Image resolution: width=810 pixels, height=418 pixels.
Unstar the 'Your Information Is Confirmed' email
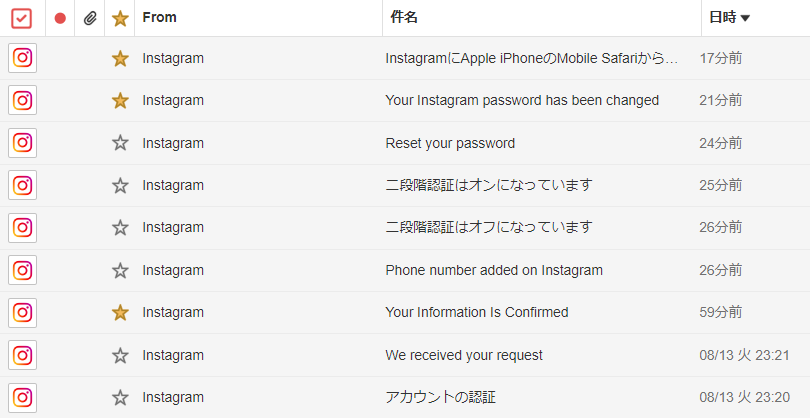point(121,312)
